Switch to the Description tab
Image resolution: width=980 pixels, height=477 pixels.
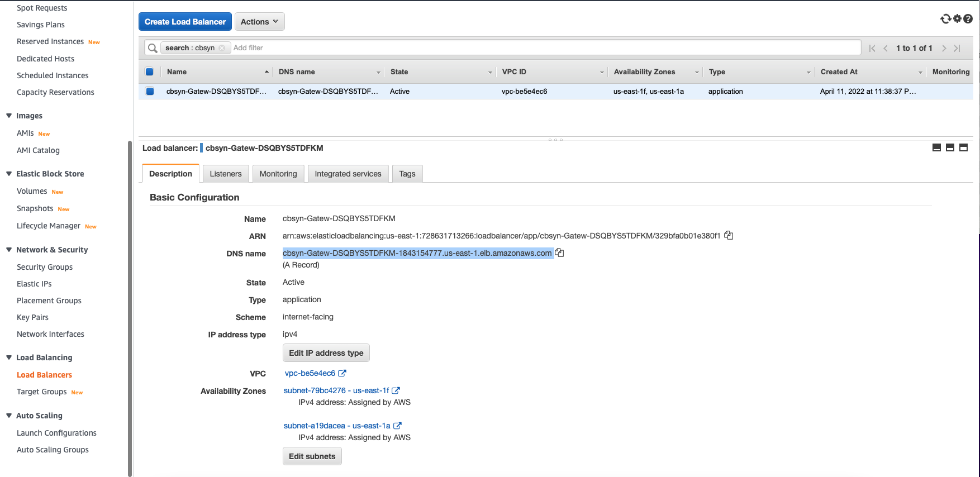coord(170,174)
